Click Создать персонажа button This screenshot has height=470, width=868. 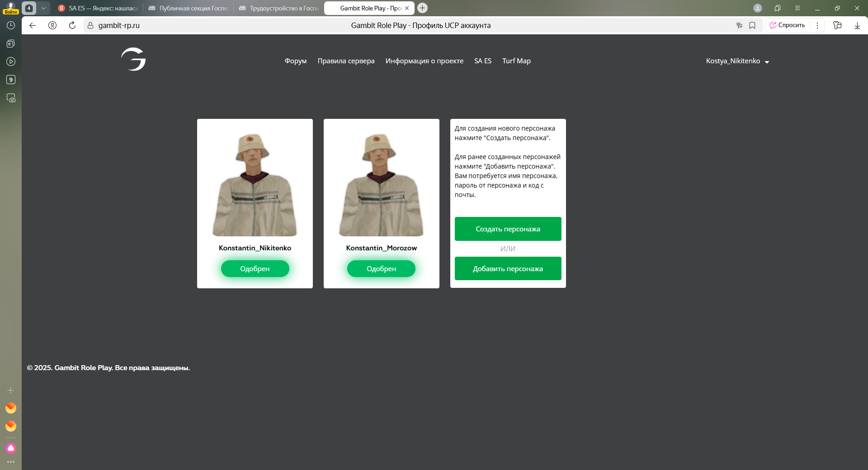pos(508,229)
